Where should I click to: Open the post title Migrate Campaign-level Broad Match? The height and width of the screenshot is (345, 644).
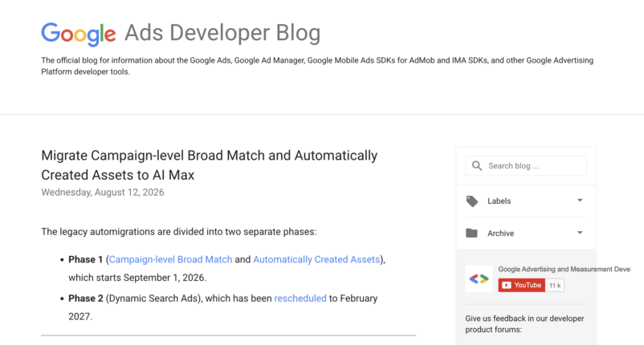[209, 165]
